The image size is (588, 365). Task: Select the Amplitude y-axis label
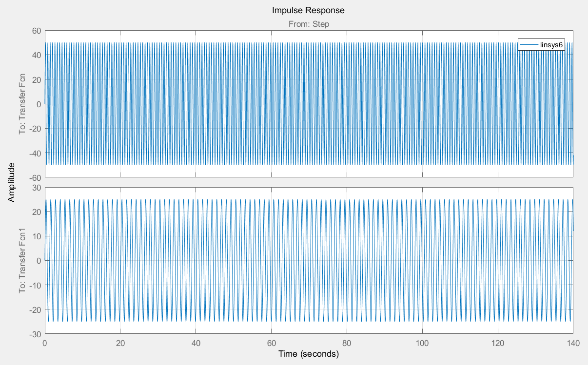[x=12, y=182]
